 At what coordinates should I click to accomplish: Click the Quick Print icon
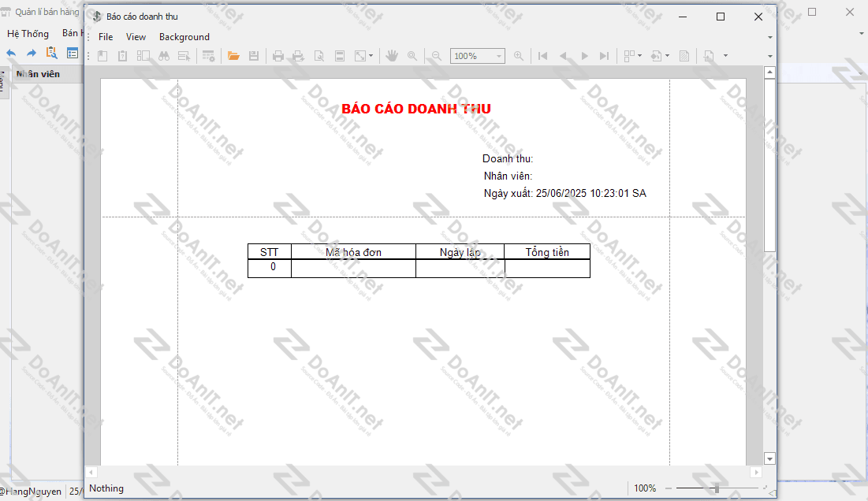tap(298, 56)
